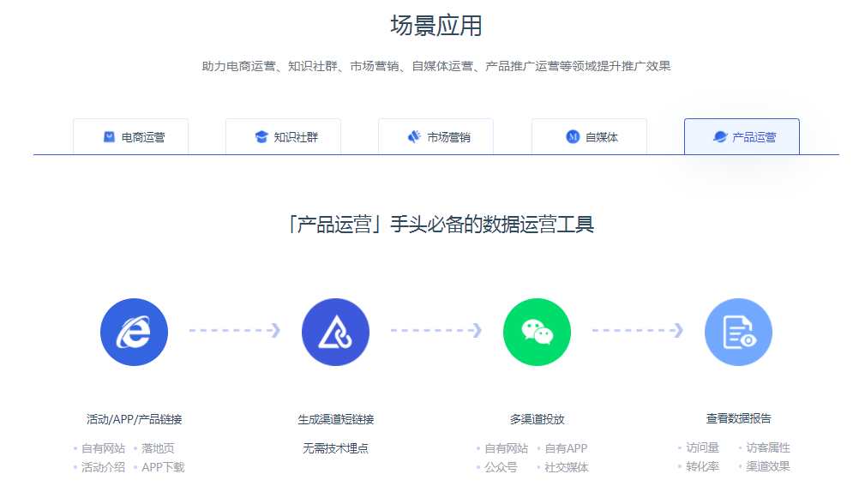This screenshot has height=504, width=859.
Task: Click the 访问量 item
Action: (702, 448)
